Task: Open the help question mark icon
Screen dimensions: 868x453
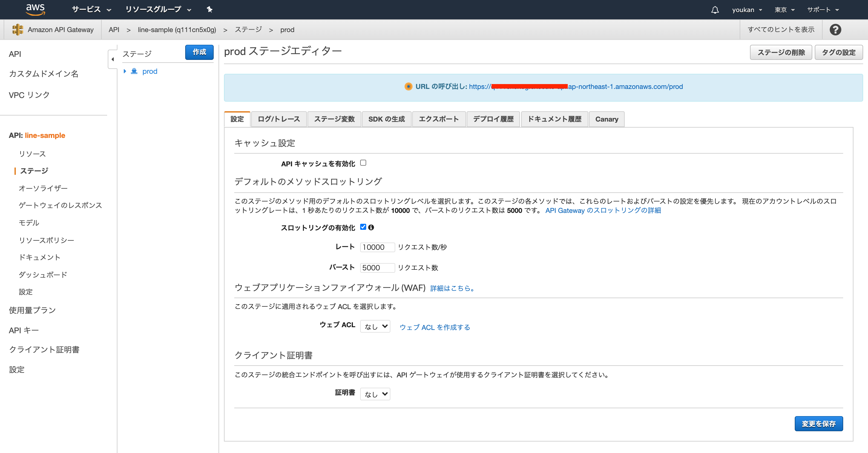Action: (x=835, y=30)
